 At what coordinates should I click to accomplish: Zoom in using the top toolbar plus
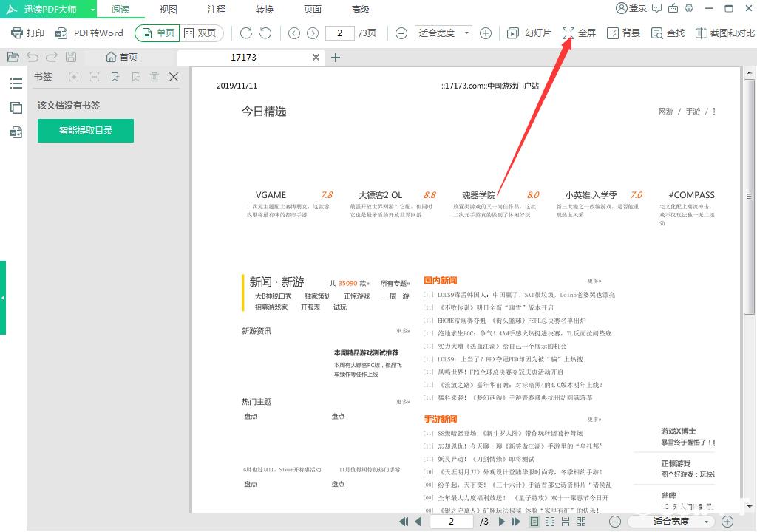coord(486,33)
